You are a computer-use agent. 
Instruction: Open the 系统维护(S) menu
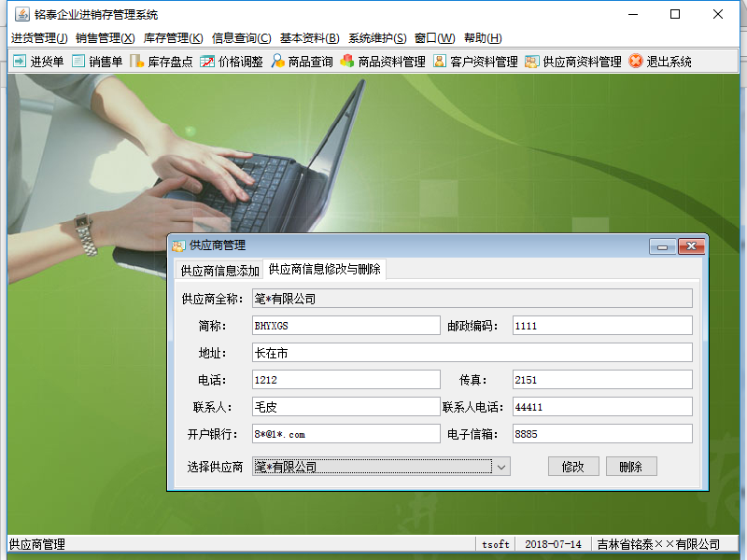pos(377,38)
